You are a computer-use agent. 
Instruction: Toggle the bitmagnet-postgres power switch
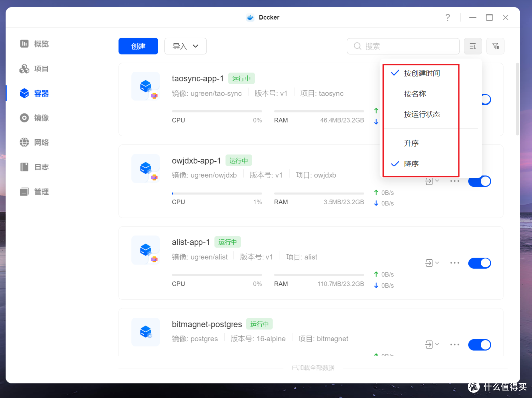tap(479, 345)
